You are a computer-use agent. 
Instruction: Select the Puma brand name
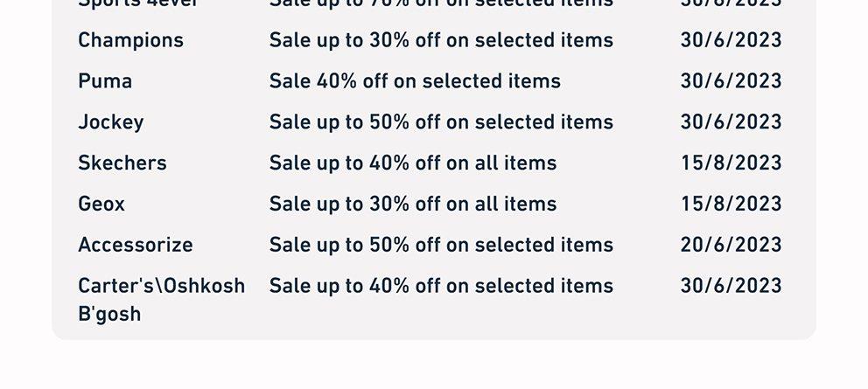(x=105, y=81)
